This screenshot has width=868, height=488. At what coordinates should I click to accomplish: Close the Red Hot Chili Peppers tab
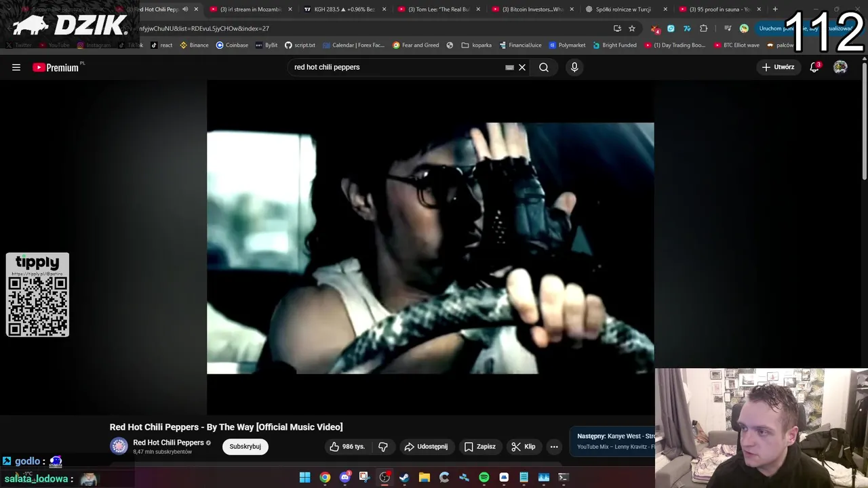(196, 9)
